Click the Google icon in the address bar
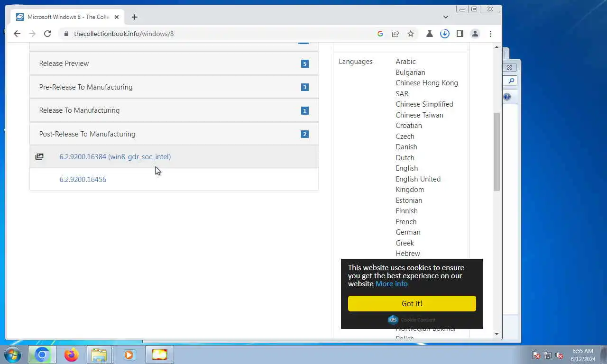The height and width of the screenshot is (364, 607). point(380,34)
